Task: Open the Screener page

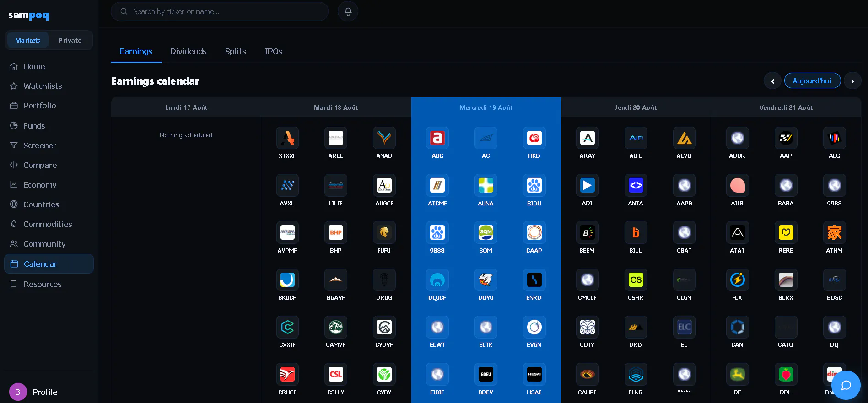Action: (x=49, y=145)
